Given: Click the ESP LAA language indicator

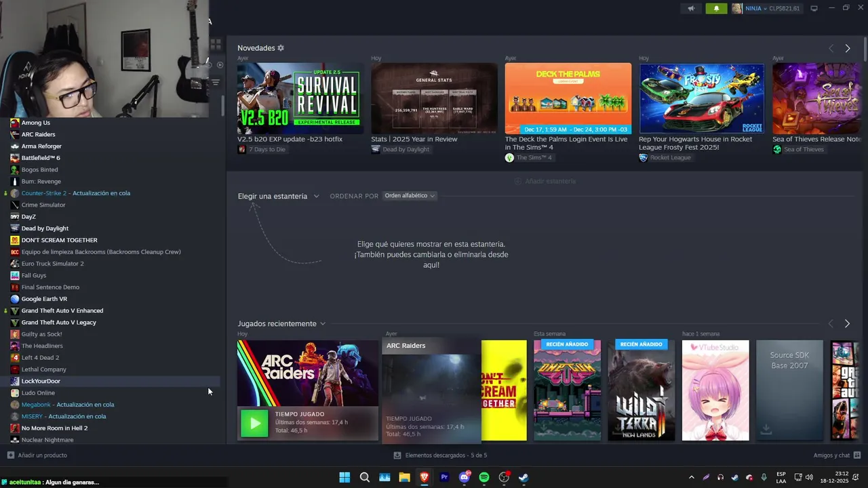Looking at the screenshot, I should 781,477.
